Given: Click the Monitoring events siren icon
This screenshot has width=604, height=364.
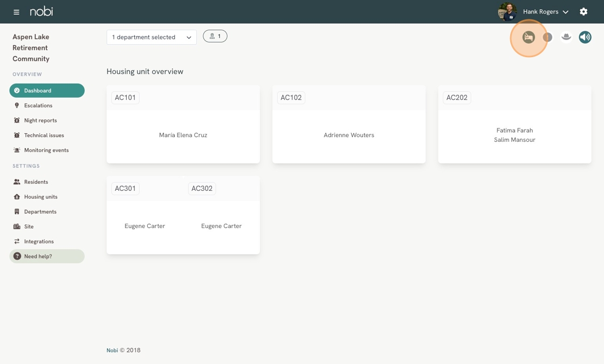Looking at the screenshot, I should pyautogui.click(x=17, y=150).
